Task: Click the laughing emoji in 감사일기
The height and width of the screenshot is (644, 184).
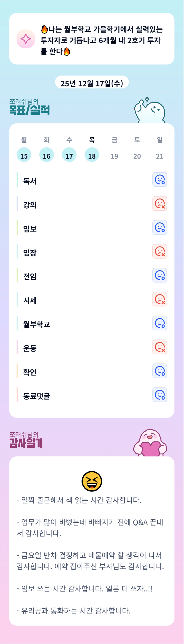Action: 92,481
